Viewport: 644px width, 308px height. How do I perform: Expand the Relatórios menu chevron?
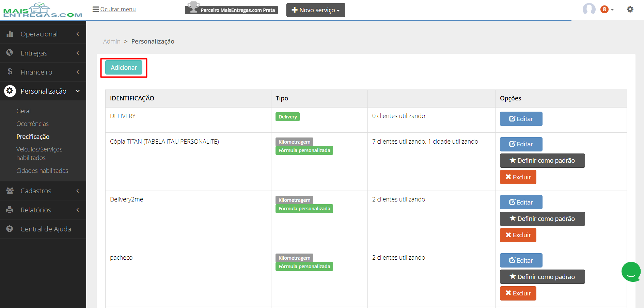point(78,210)
